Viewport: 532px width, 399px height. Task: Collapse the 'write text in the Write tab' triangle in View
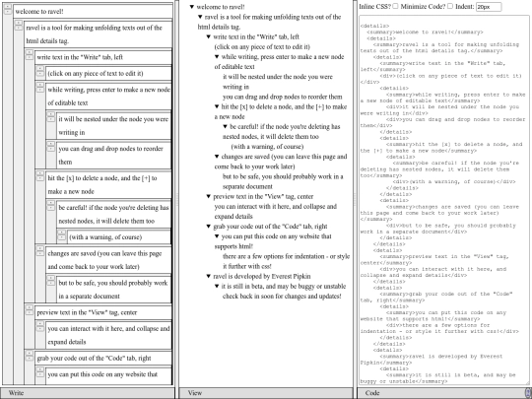(209, 36)
